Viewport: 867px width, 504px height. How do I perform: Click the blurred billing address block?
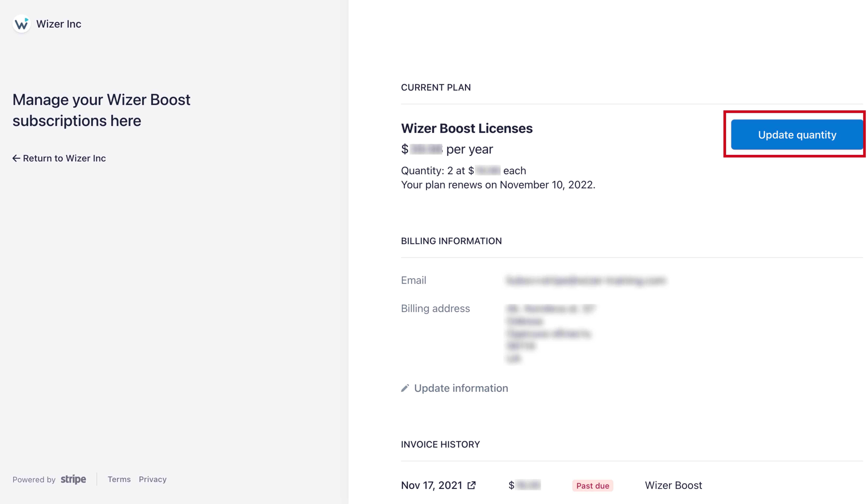coord(550,333)
